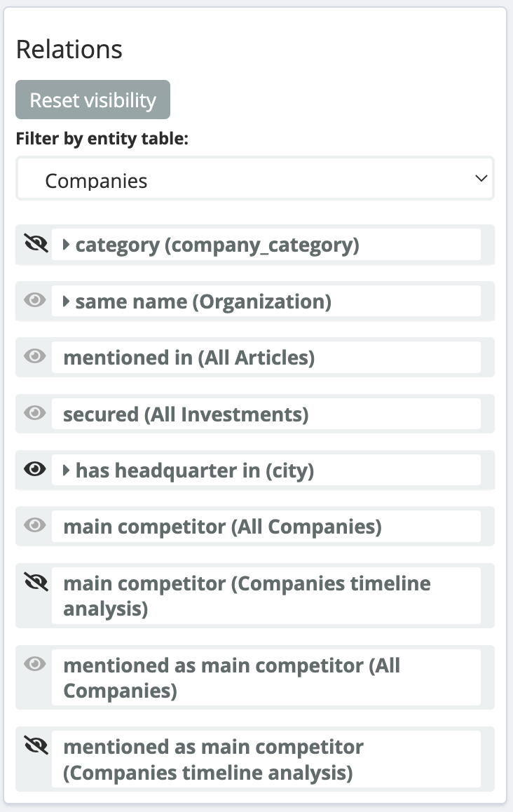The image size is (513, 812).
Task: Open the entity table dropdown showing Companies
Action: [255, 179]
